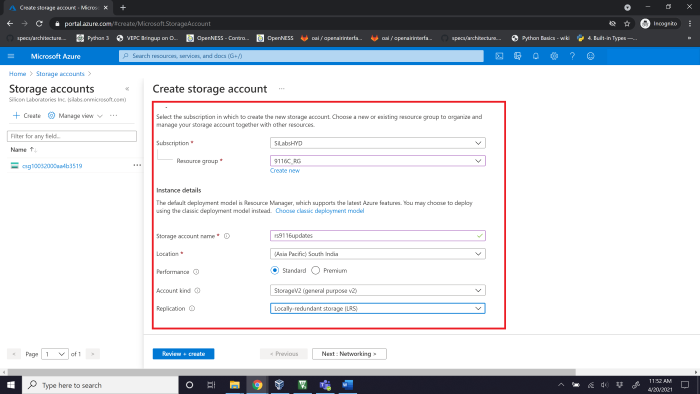The width and height of the screenshot is (700, 394).
Task: Open the help question mark icon
Action: tap(572, 56)
